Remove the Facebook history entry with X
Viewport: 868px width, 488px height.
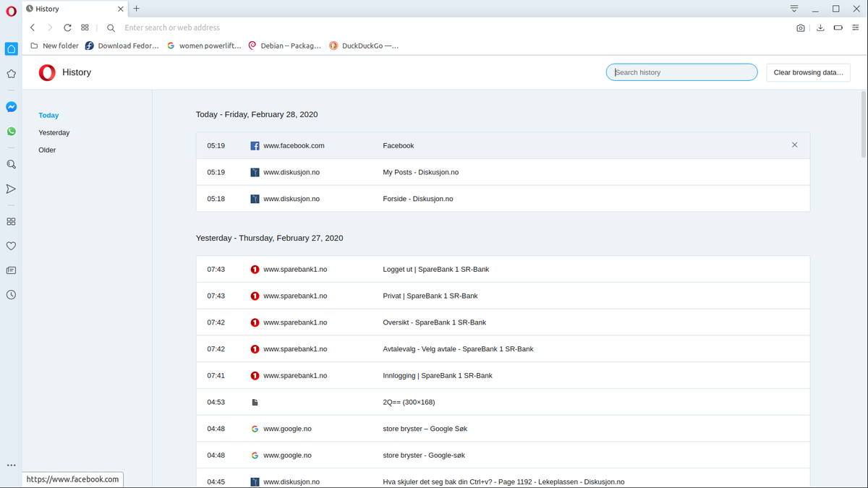coord(795,145)
